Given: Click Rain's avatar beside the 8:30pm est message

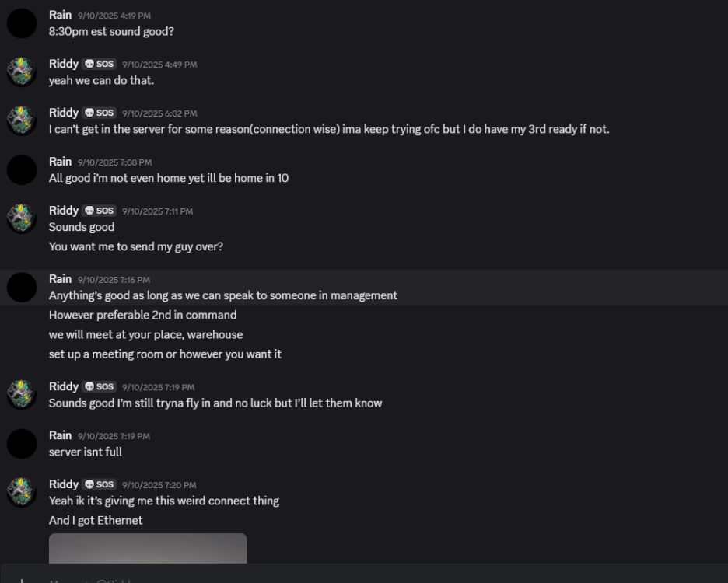Looking at the screenshot, I should click(22, 23).
